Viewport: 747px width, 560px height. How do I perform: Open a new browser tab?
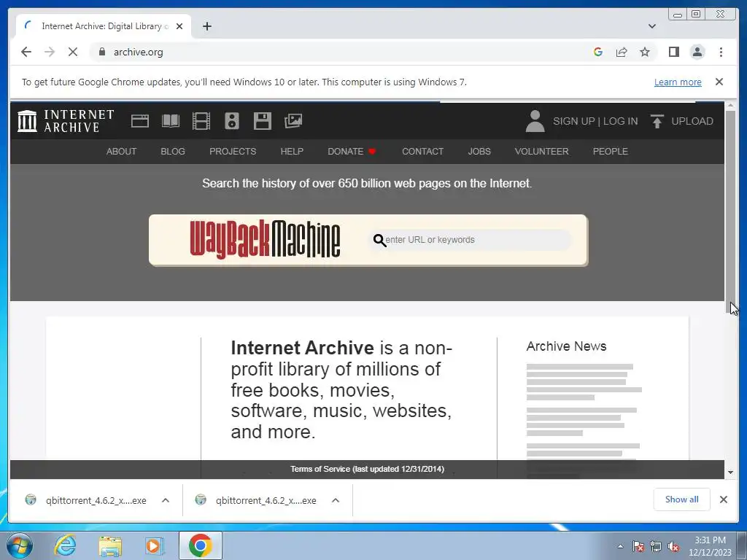206,26
